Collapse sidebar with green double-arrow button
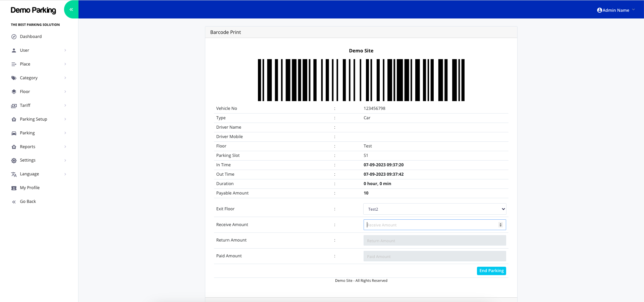 [x=71, y=9]
